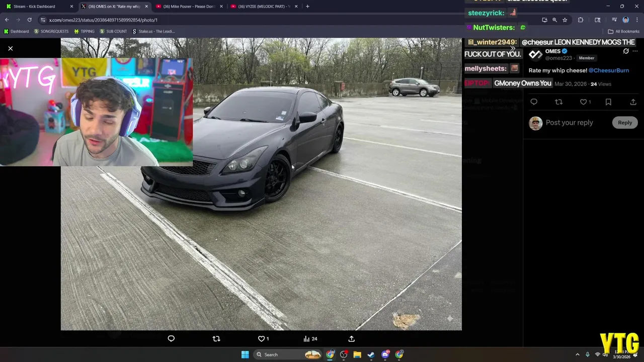Click the Grok icon on the post
644x362 pixels.
coord(626,51)
